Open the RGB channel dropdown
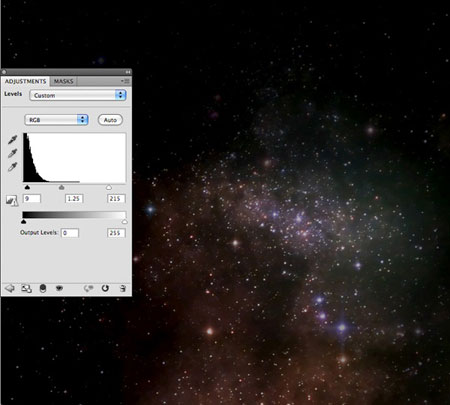 pos(56,120)
